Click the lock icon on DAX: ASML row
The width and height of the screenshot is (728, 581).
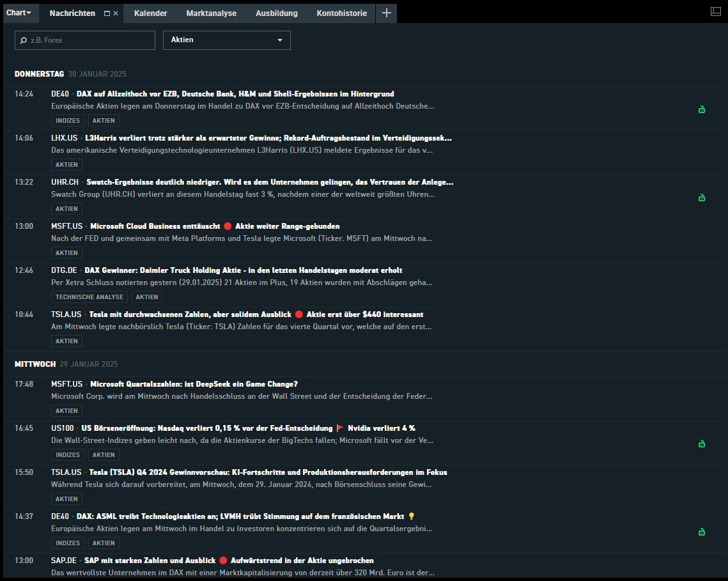pos(702,532)
